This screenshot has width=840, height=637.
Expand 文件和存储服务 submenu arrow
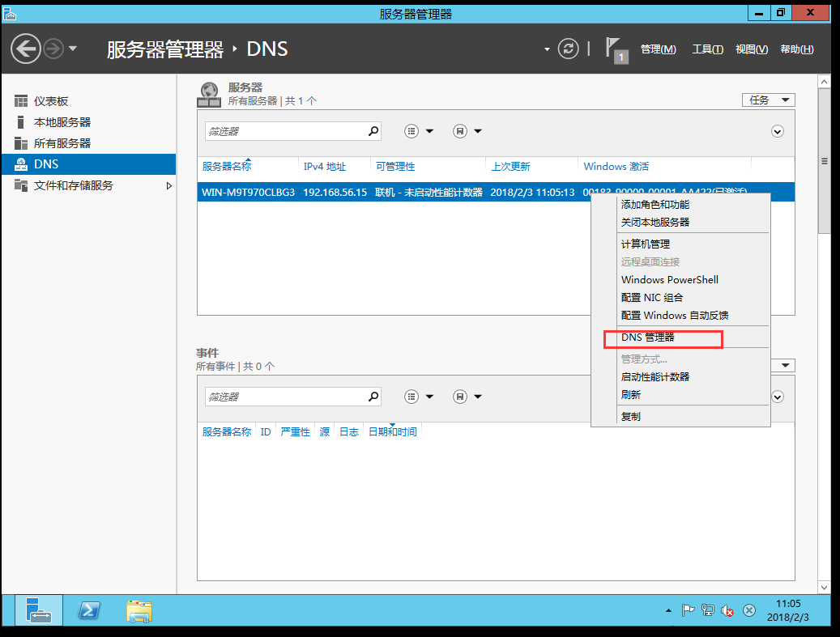(x=168, y=185)
